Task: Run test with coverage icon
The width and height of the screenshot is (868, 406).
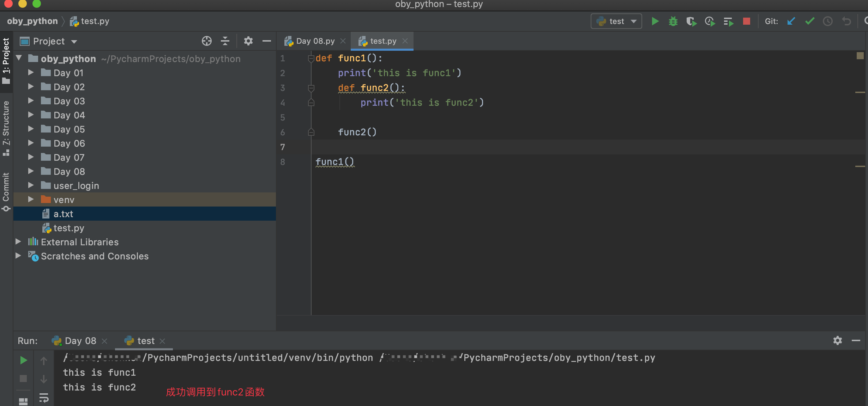Action: pos(691,21)
